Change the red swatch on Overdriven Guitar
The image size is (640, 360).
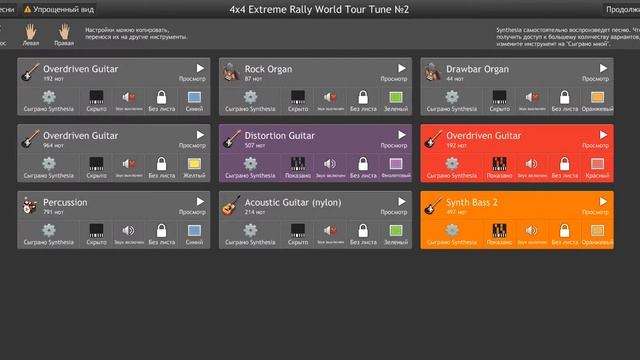[x=597, y=164]
